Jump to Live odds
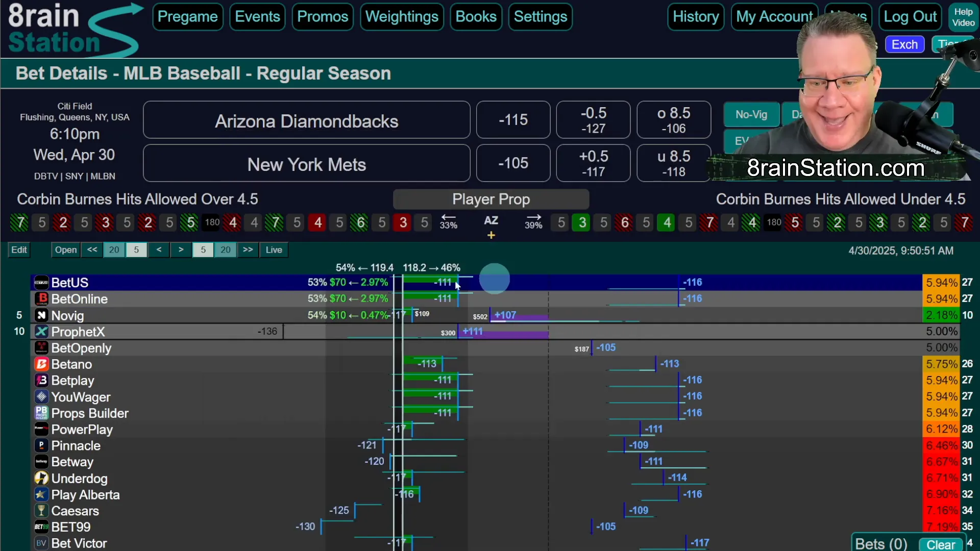Screen dimensions: 980x551 [274, 250]
